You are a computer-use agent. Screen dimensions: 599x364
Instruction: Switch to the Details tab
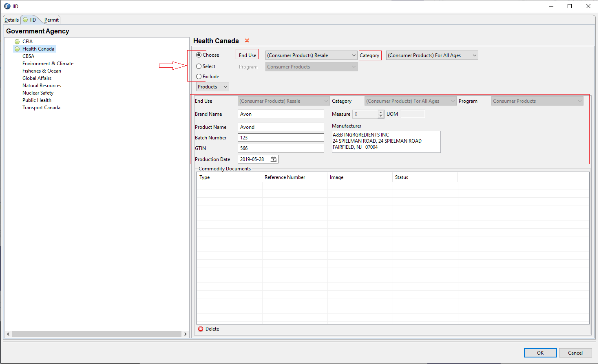(12, 20)
